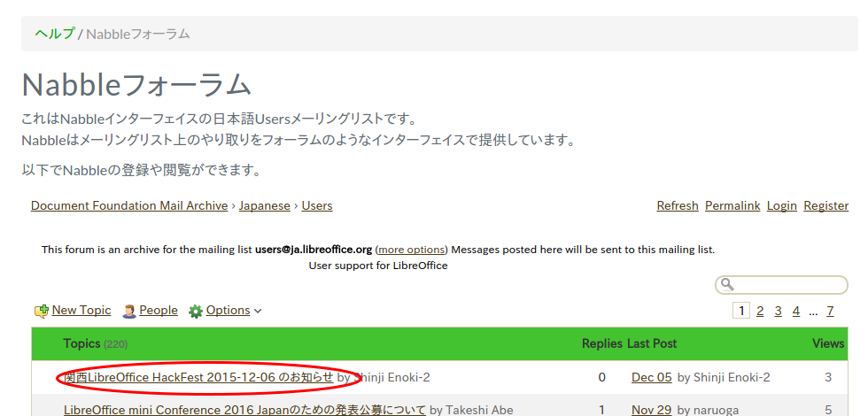
Task: Click the magnifier icon in search box
Action: click(x=727, y=285)
